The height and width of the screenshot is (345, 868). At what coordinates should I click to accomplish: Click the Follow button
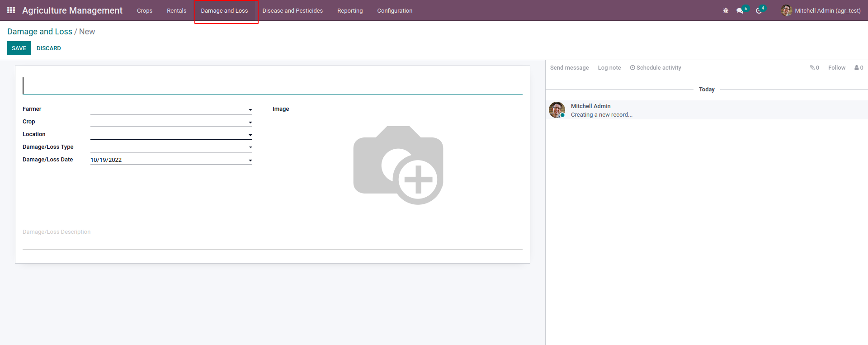[x=837, y=68]
